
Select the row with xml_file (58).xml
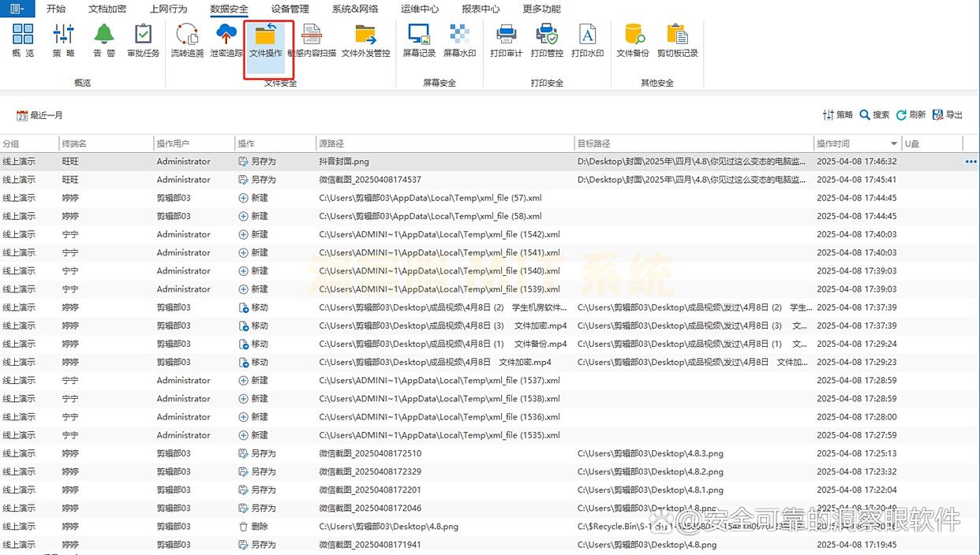click(490, 216)
